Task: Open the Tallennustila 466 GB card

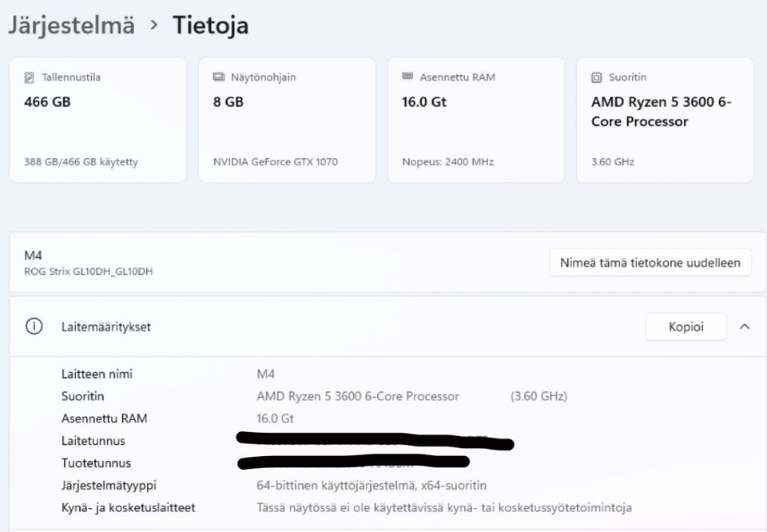Action: tap(97, 120)
